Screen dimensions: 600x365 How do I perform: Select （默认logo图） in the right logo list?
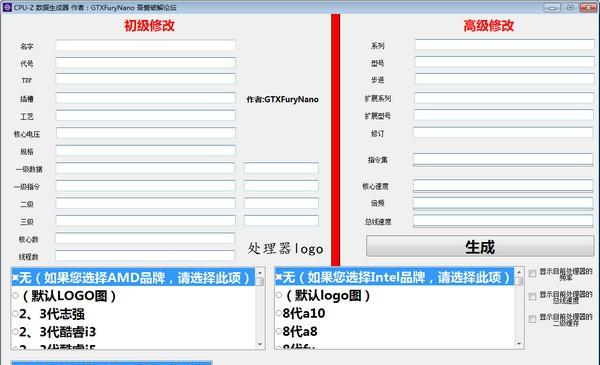coord(323,295)
